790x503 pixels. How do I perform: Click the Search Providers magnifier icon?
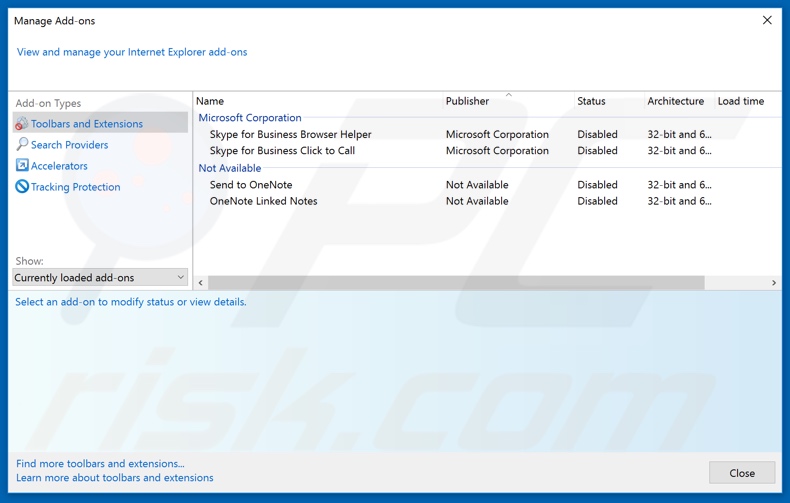(x=22, y=145)
